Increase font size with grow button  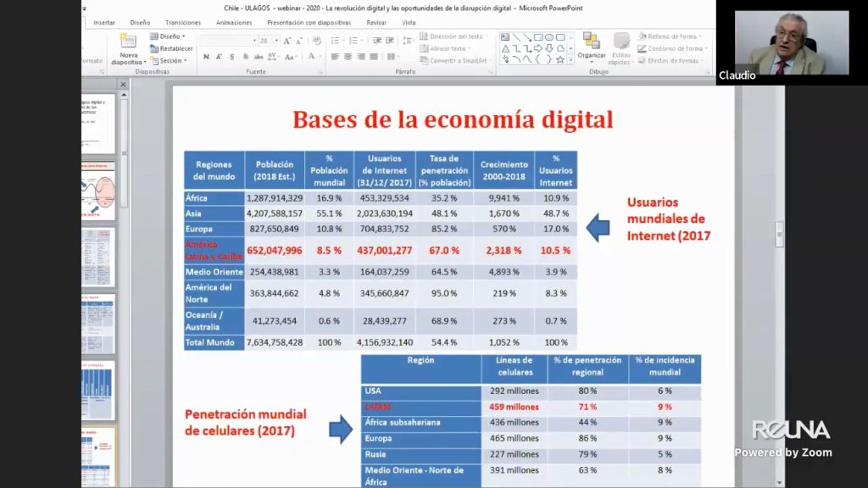(288, 41)
